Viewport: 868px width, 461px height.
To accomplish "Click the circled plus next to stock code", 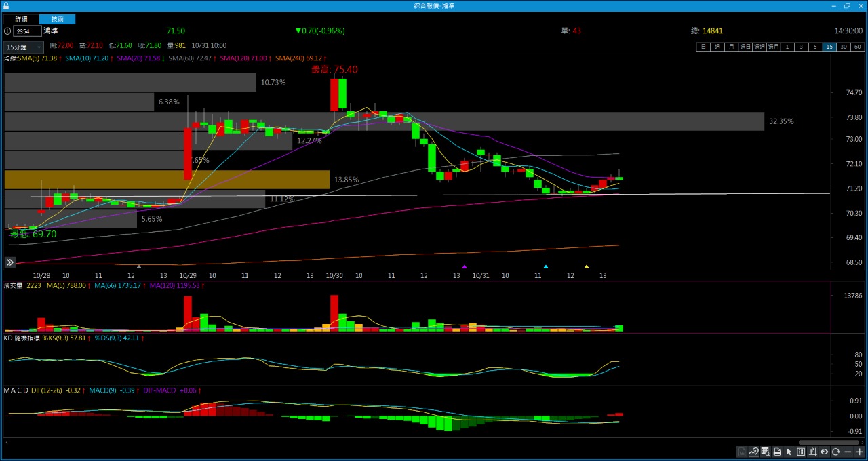I will coord(7,31).
